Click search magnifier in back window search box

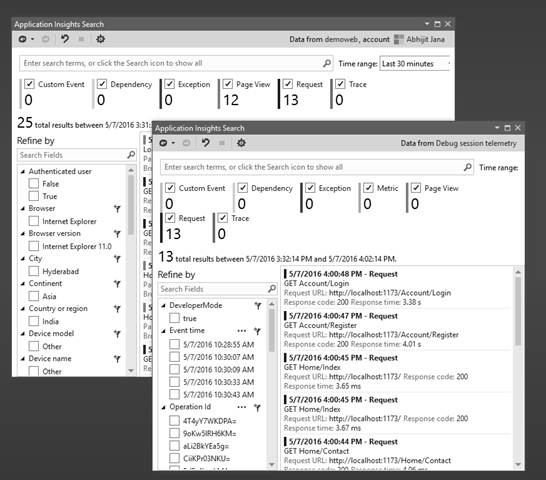[327, 63]
